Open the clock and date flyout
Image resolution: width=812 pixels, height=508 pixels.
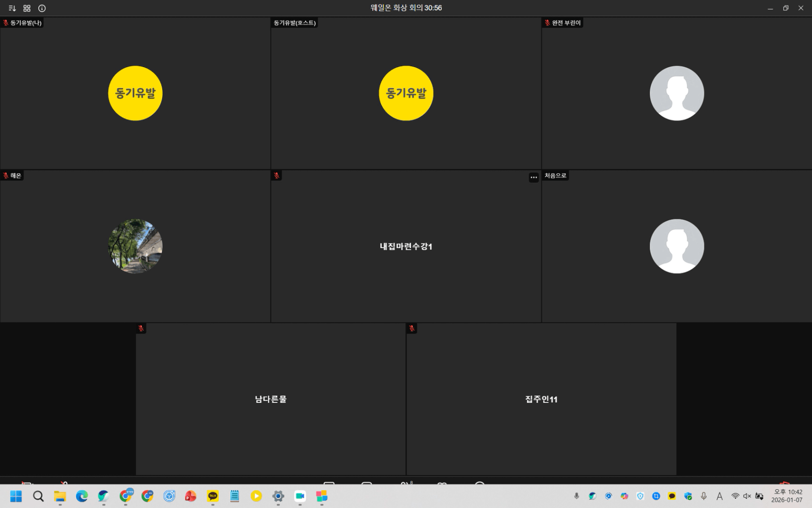[x=787, y=496]
